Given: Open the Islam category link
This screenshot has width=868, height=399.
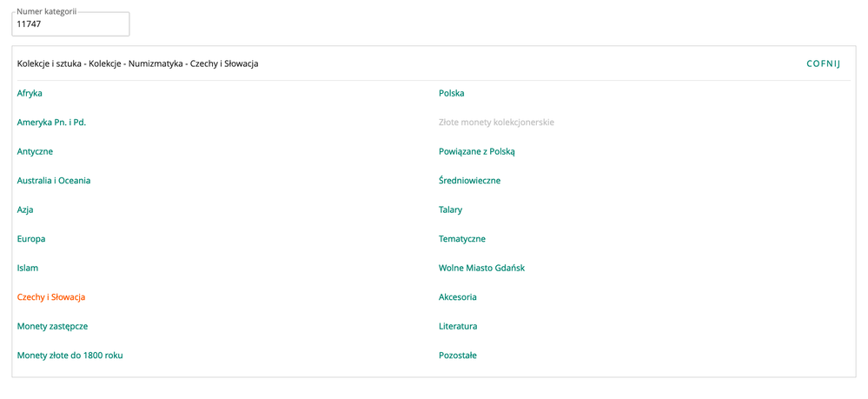Looking at the screenshot, I should [28, 268].
